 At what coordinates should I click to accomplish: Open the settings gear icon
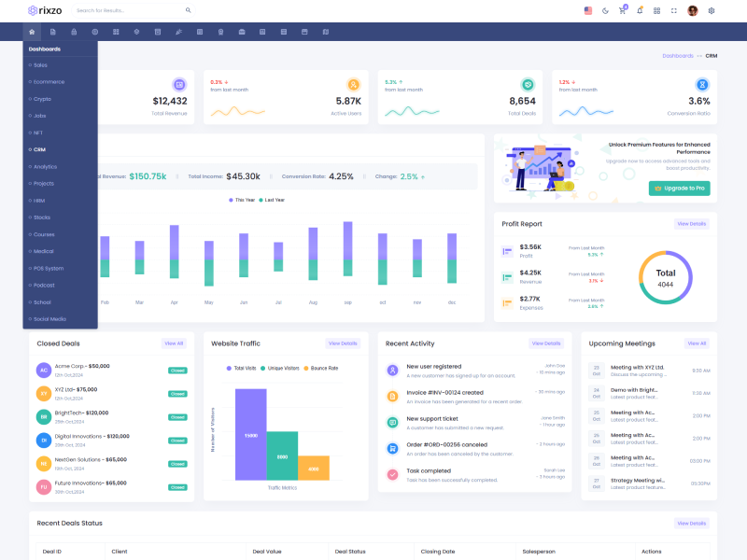point(712,10)
